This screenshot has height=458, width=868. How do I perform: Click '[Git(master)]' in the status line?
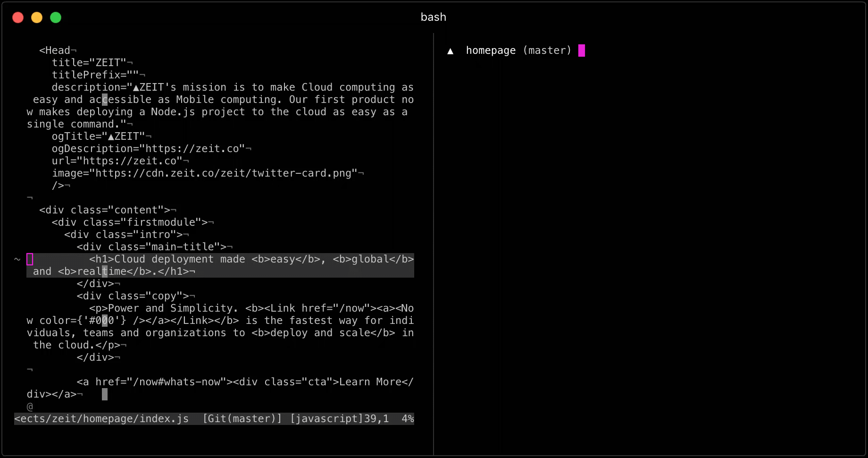click(x=242, y=419)
